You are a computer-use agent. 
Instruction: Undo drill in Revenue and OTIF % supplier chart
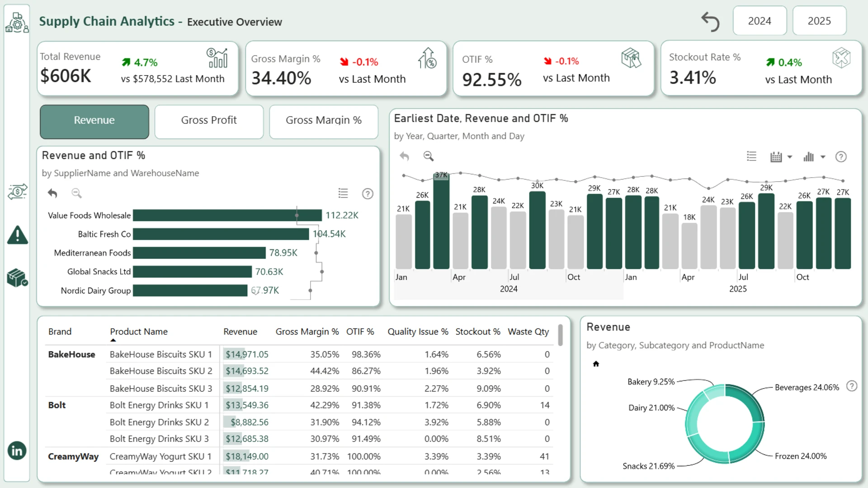click(52, 193)
